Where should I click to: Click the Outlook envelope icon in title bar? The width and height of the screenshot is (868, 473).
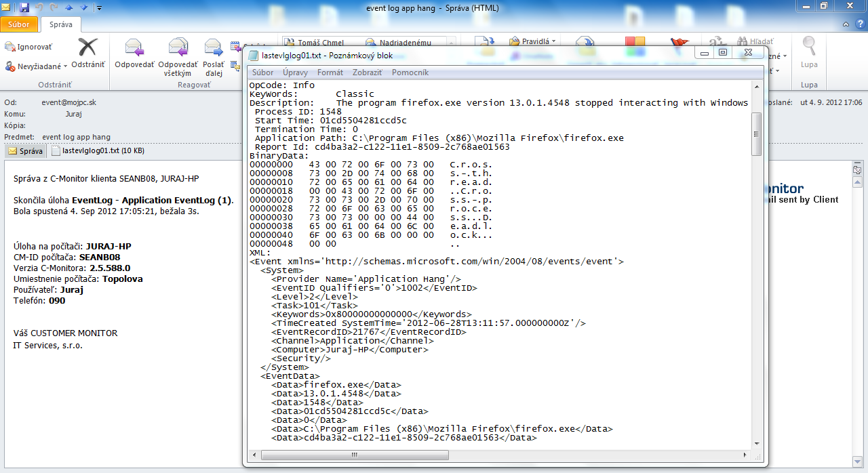point(7,7)
